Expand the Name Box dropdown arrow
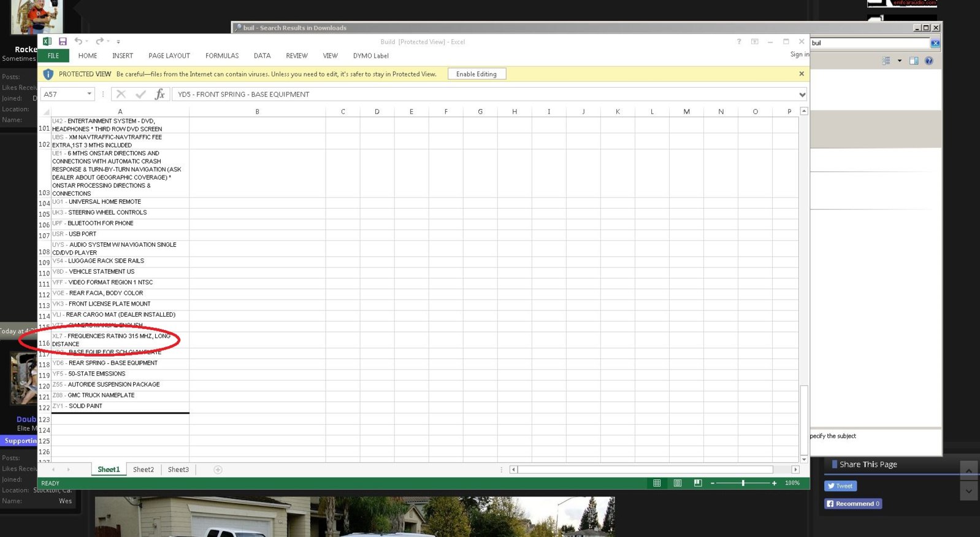 pyautogui.click(x=90, y=94)
